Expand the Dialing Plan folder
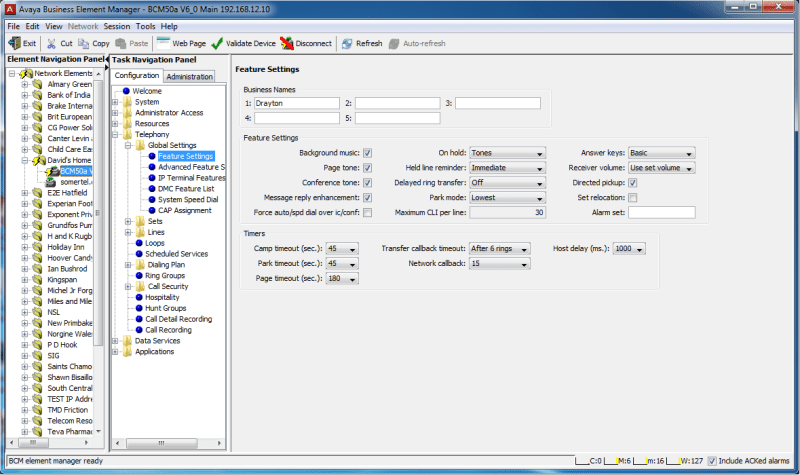The image size is (800, 475). tap(128, 265)
